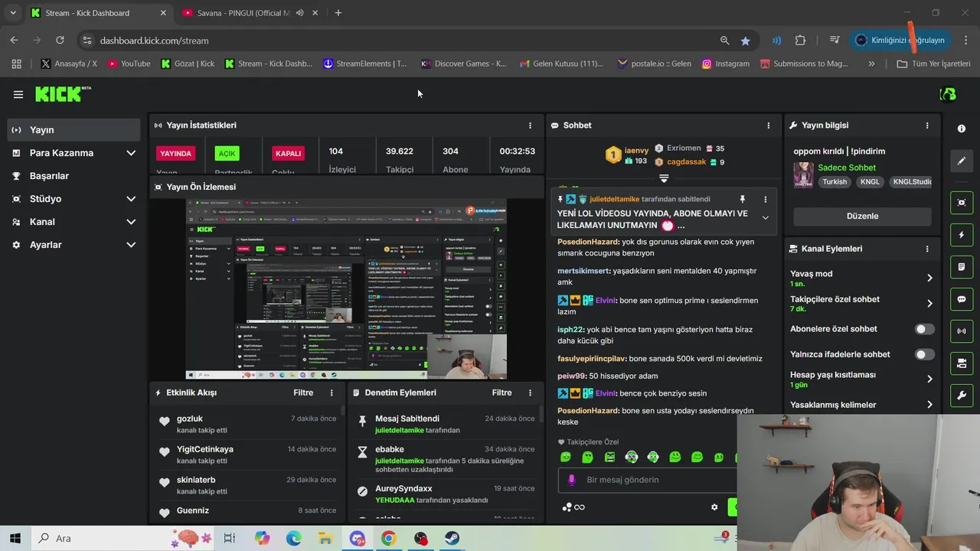Image resolution: width=980 pixels, height=551 pixels.
Task: Toggle the wrench stream info icon in the right rail
Action: 962,395
